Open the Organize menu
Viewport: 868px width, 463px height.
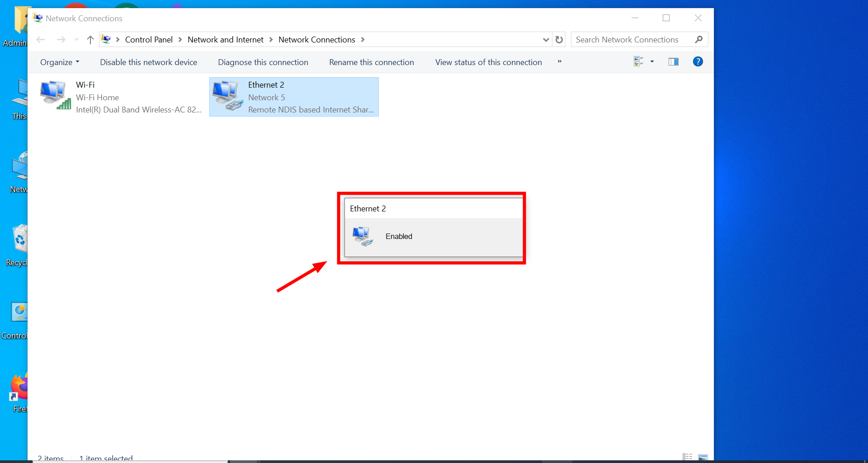click(x=60, y=62)
